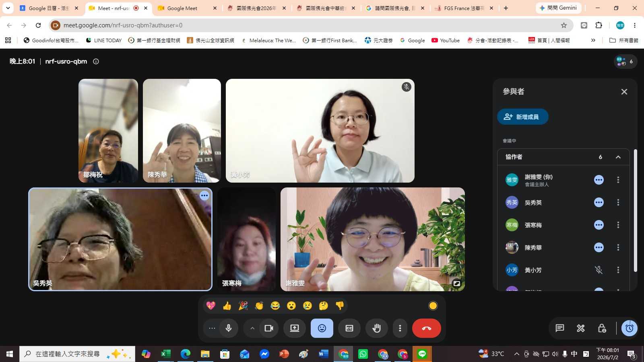Turn on closed captions
Viewport: 644px width, 362px height.
(349, 328)
